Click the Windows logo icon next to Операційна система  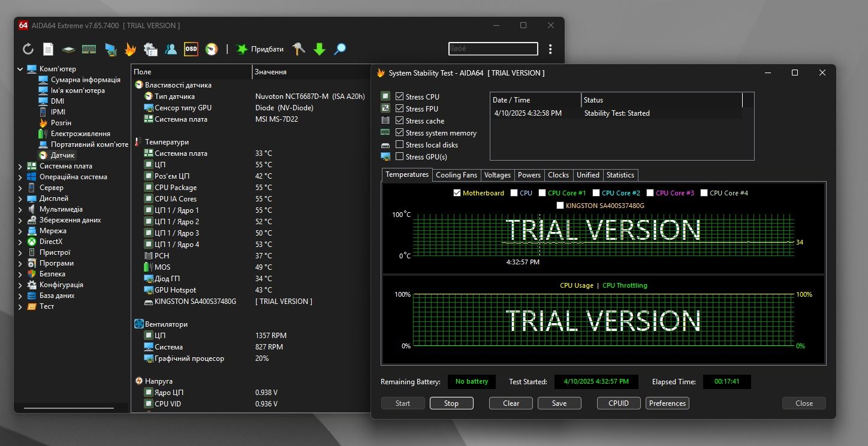coord(32,177)
